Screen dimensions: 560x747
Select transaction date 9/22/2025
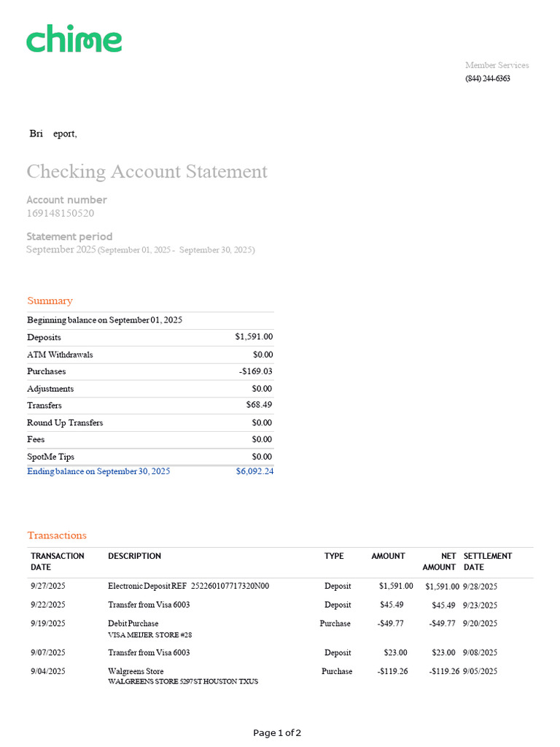coord(48,605)
